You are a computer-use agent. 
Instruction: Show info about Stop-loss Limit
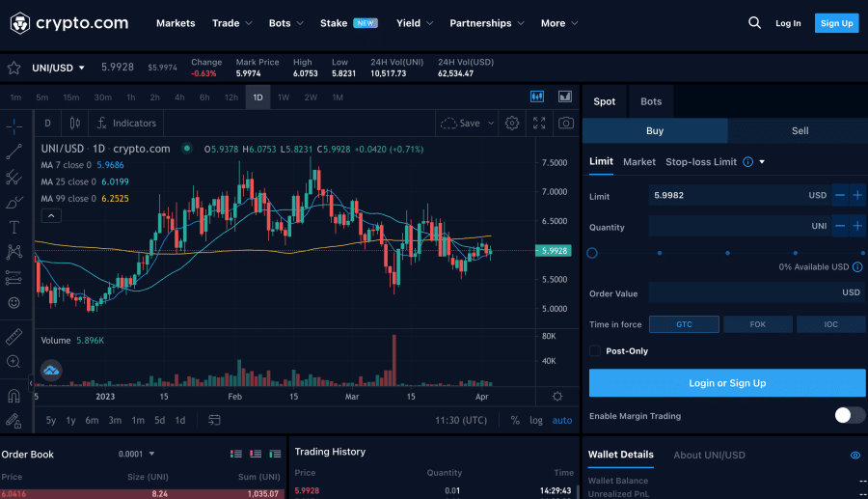[747, 162]
